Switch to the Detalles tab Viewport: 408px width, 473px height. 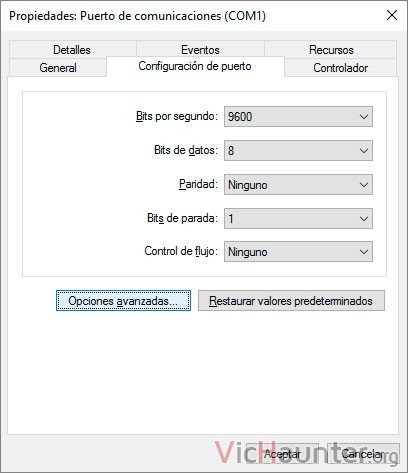point(73,50)
